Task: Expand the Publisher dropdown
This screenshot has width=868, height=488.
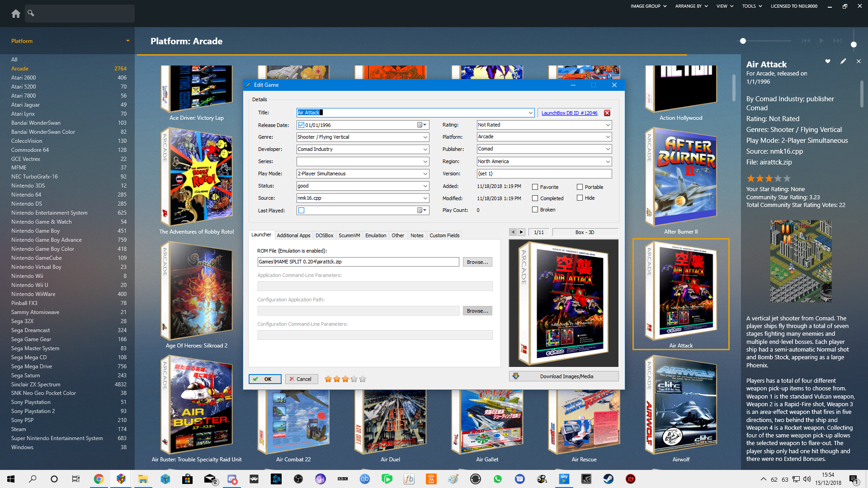Action: (608, 149)
